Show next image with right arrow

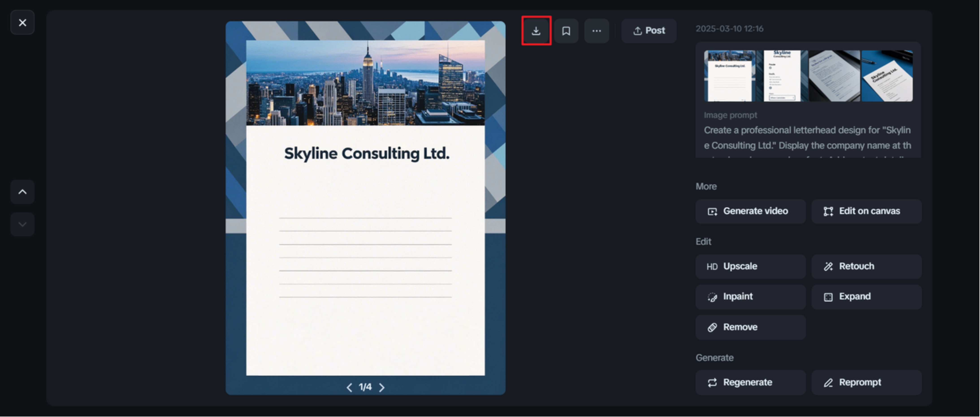tap(382, 387)
